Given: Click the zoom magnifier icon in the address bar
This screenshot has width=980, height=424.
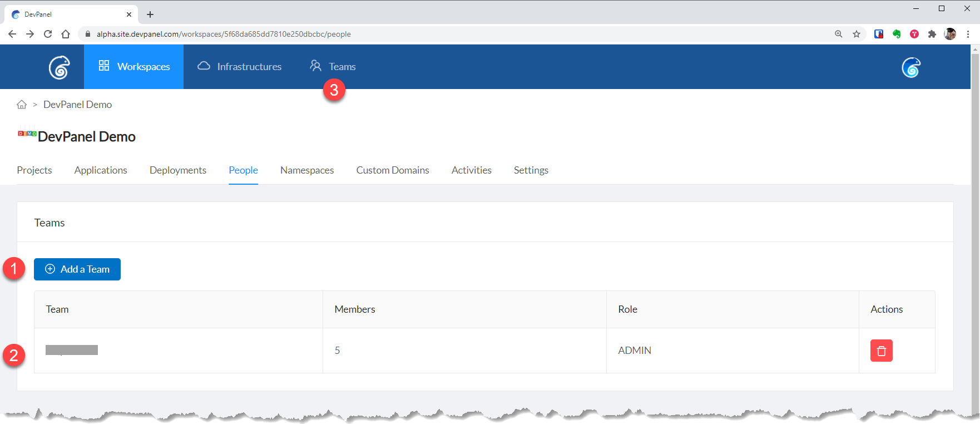Looking at the screenshot, I should point(839,34).
